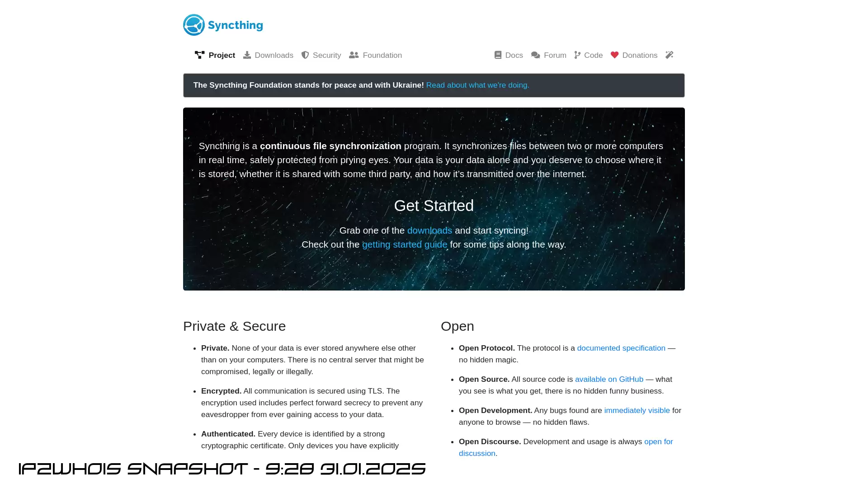Click the Syncthing logo icon
The image size is (868, 488).
point(193,24)
